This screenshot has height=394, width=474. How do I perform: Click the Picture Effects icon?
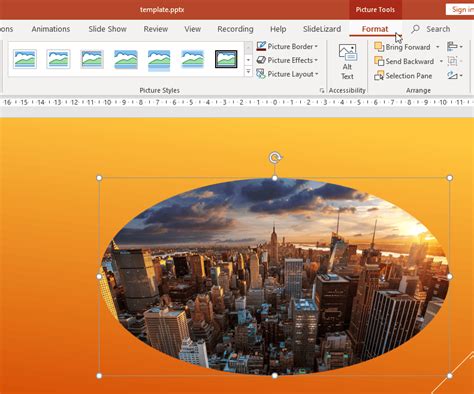pyautogui.click(x=261, y=60)
